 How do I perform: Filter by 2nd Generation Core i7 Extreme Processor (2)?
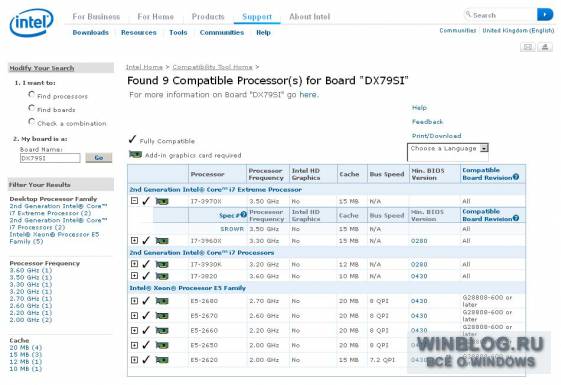58,210
